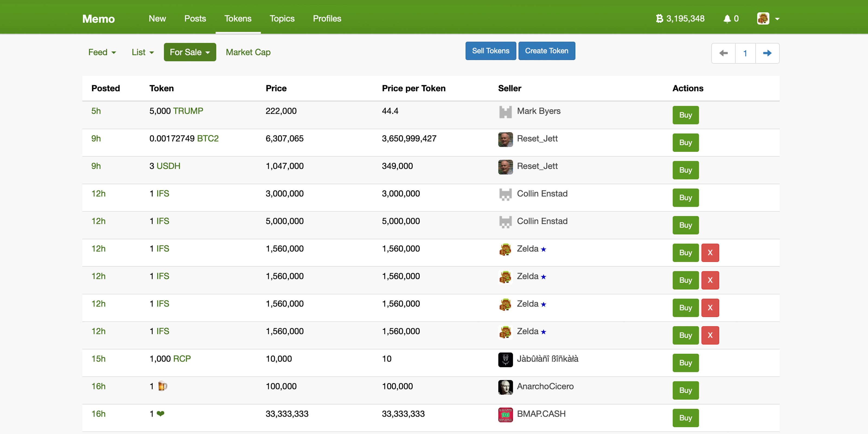The width and height of the screenshot is (868, 434).
Task: Click the 222,000 price value
Action: click(x=281, y=111)
